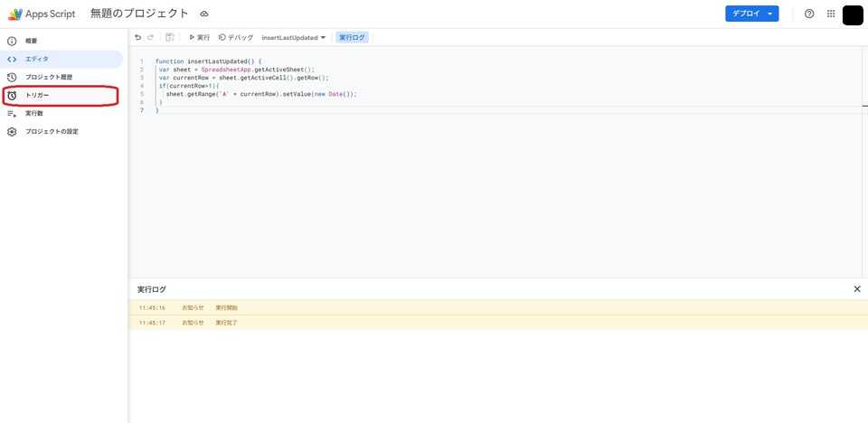Open the Google apps grid launcher
868x423 pixels.
point(831,14)
